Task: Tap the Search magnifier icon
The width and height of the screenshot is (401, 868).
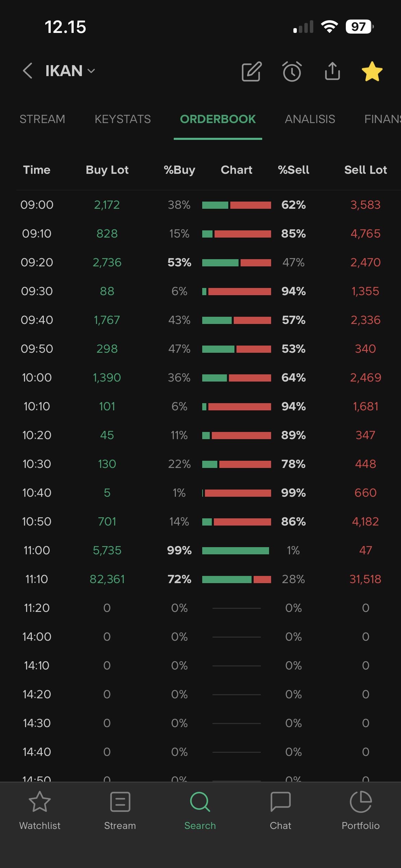Action: point(200,803)
